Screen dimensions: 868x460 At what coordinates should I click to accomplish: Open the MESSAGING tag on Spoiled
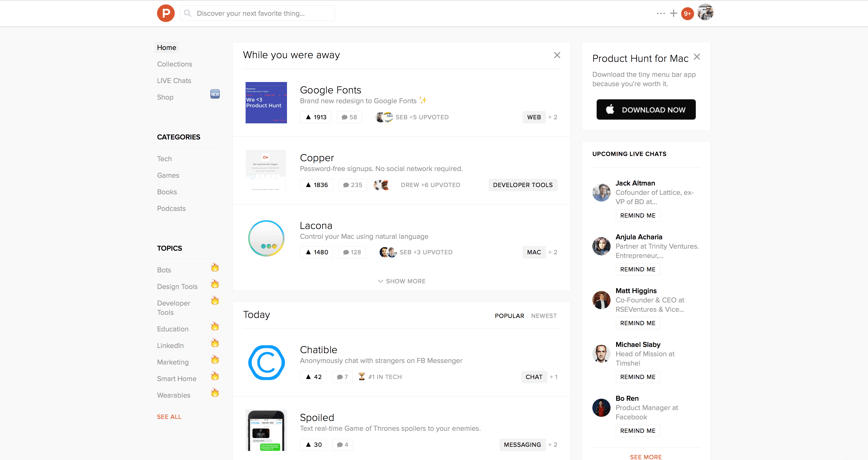(522, 444)
